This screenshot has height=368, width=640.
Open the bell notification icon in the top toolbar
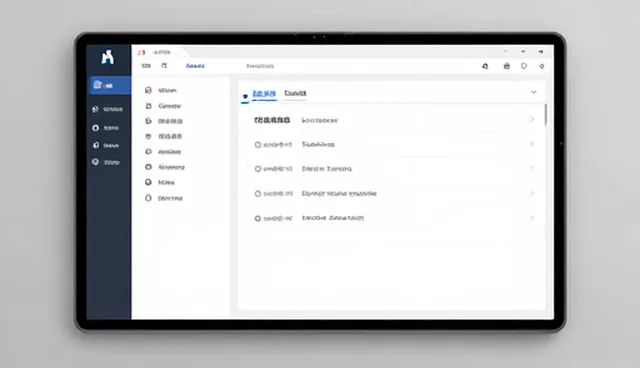tap(485, 66)
